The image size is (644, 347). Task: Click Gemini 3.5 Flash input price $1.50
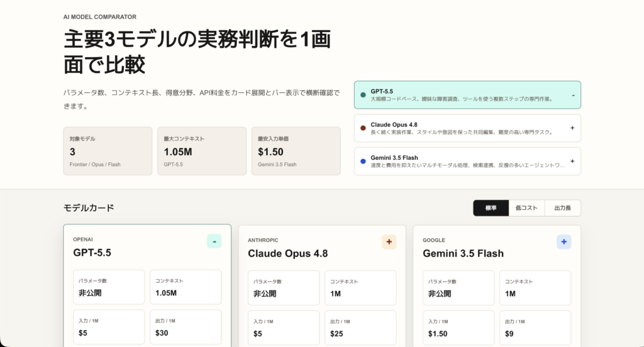tap(438, 334)
